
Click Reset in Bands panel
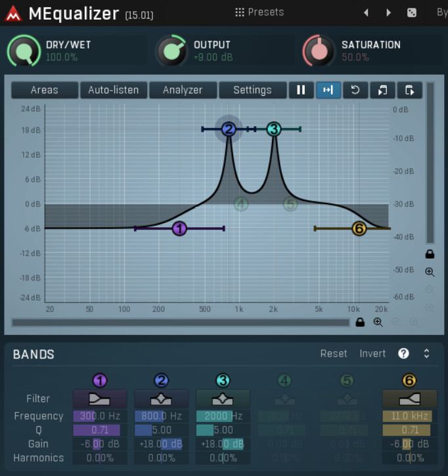[x=334, y=354]
